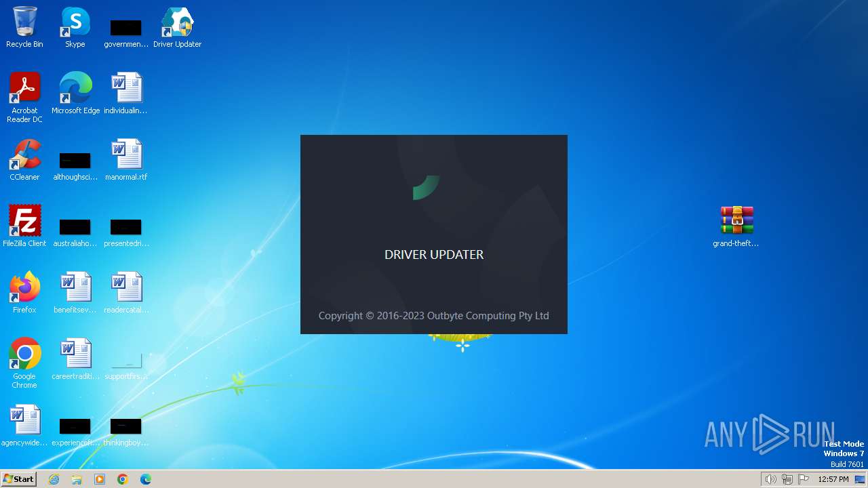Open Internet Explorer from the taskbar
Viewport: 868px width, 488px height.
pos(54,479)
